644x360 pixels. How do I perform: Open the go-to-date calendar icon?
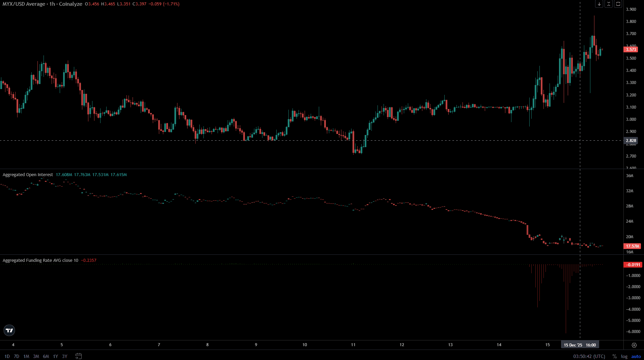point(79,356)
